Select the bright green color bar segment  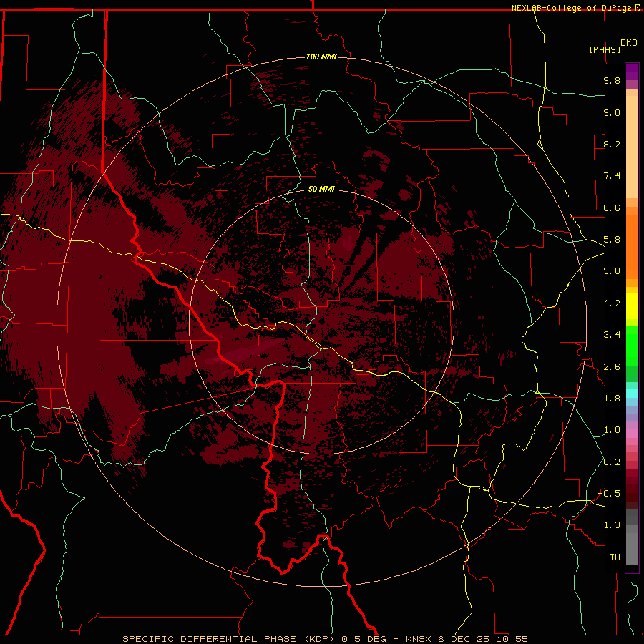click(x=632, y=346)
